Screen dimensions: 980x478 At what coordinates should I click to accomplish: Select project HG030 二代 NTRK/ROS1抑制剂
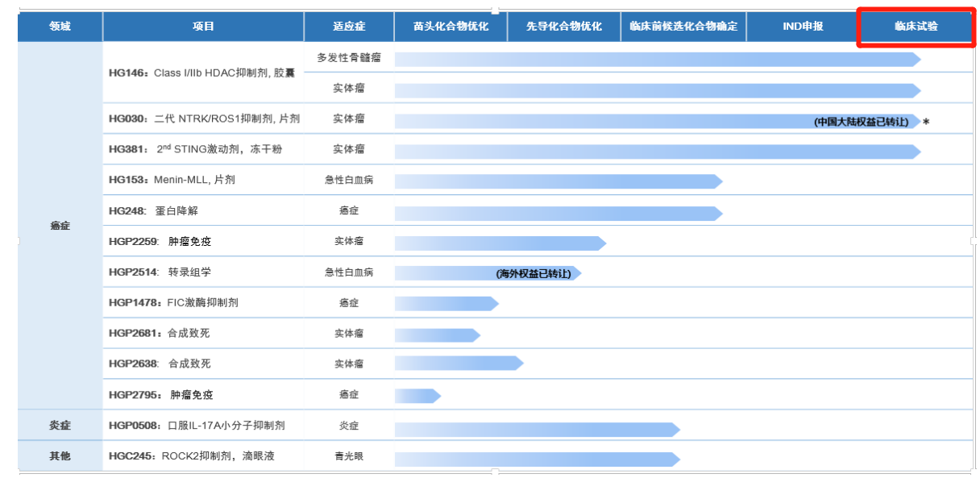204,118
